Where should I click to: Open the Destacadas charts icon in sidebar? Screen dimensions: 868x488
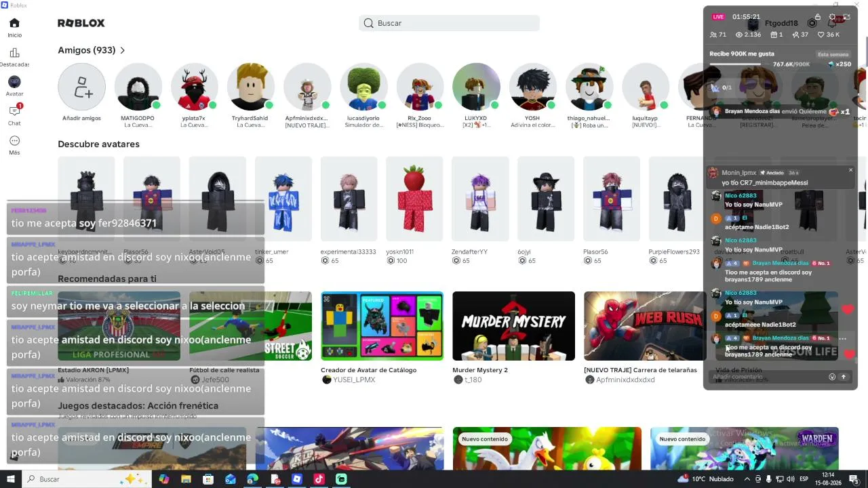coord(14,53)
